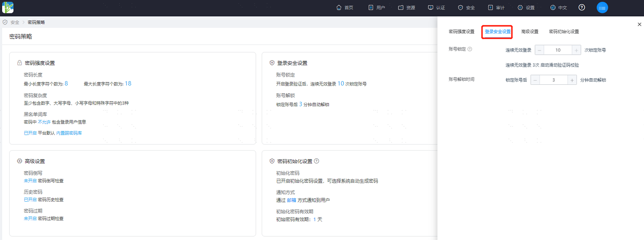Close the side settings panel
Image resolution: width=644 pixels, height=240 pixels.
click(639, 25)
